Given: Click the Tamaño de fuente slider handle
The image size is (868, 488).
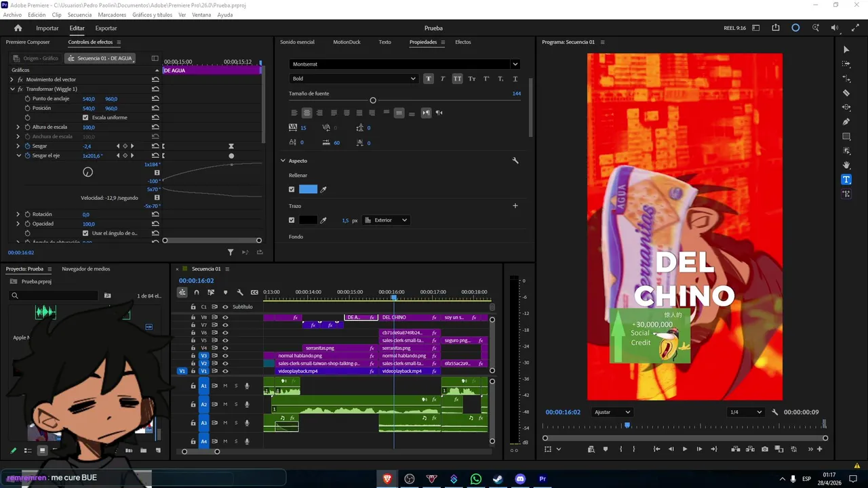Looking at the screenshot, I should pos(373,100).
